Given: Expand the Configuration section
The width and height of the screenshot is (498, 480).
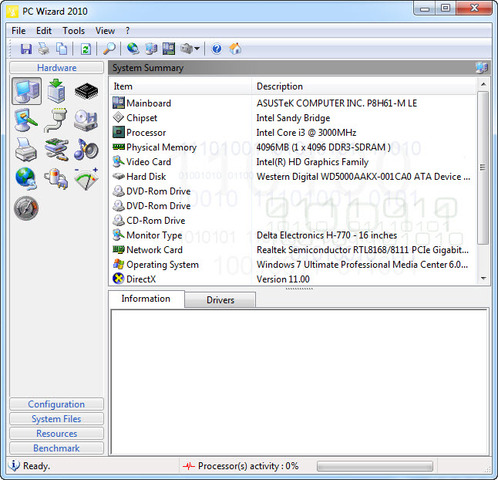Looking at the screenshot, I should [x=56, y=404].
